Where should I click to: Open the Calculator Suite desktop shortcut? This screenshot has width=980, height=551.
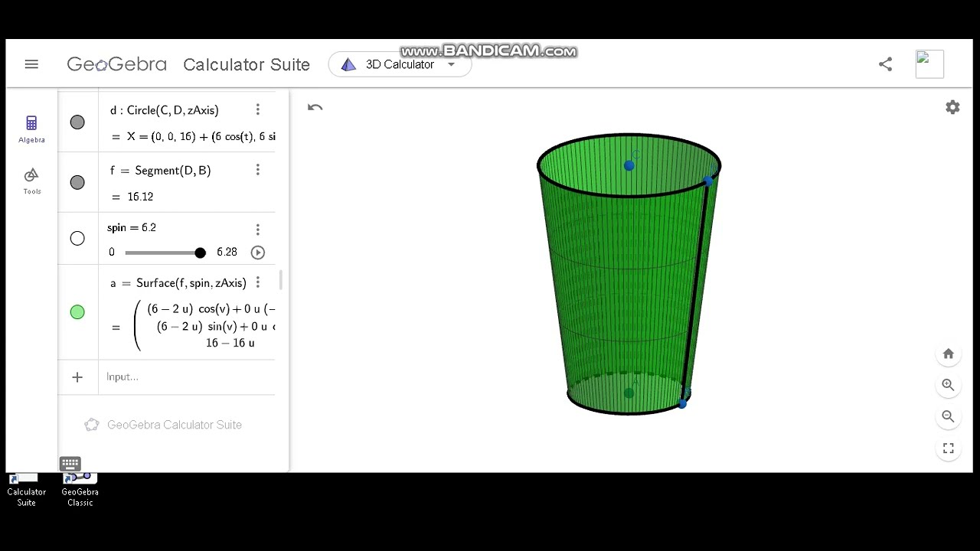coord(27,491)
